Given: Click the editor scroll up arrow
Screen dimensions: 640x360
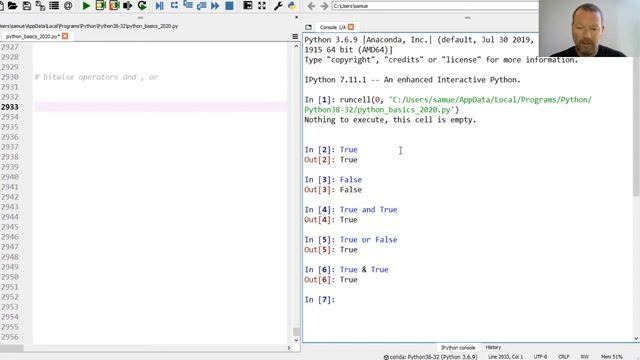Looking at the screenshot, I should click(296, 46).
